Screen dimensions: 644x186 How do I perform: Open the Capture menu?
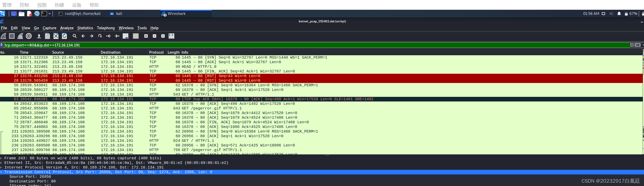[x=49, y=28]
